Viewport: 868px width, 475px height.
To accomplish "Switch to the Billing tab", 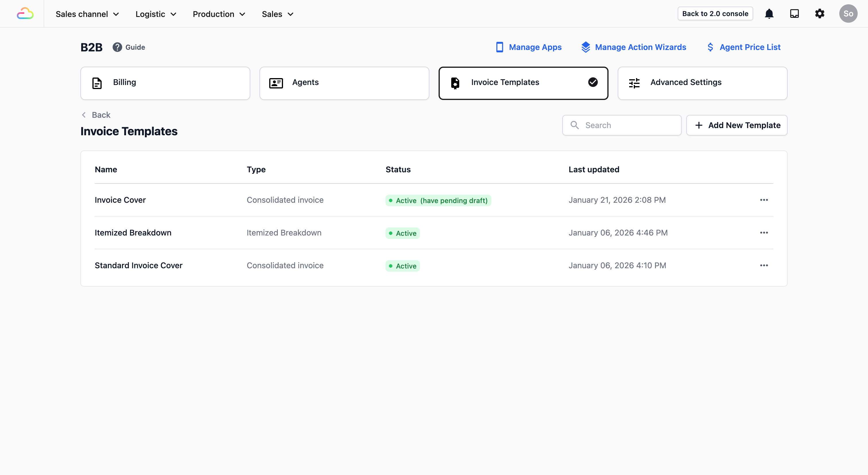I will 165,83.
